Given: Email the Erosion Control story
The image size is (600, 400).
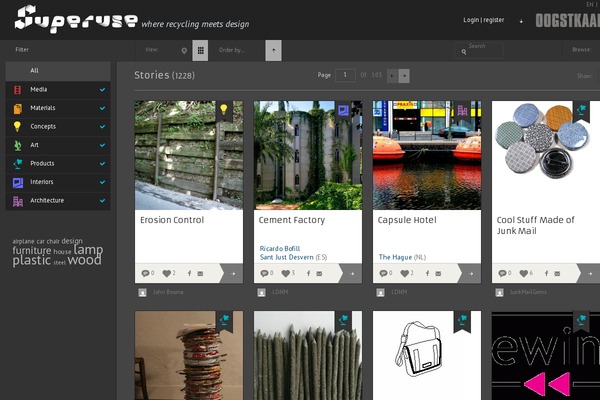Looking at the screenshot, I should tap(200, 274).
